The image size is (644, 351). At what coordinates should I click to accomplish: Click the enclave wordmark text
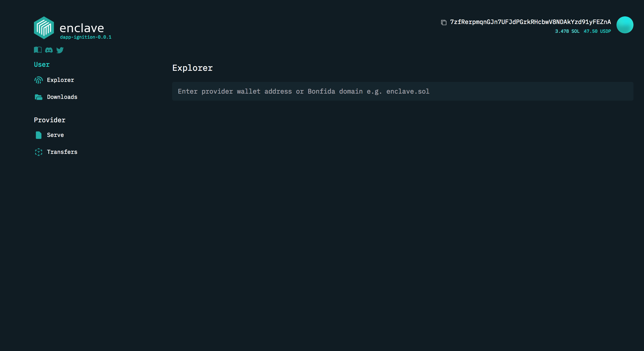82,28
